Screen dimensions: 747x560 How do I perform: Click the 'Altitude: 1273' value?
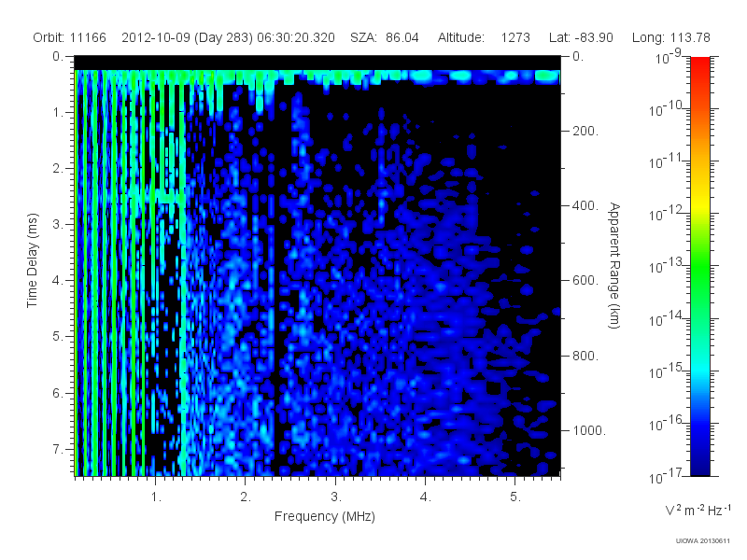click(x=484, y=37)
